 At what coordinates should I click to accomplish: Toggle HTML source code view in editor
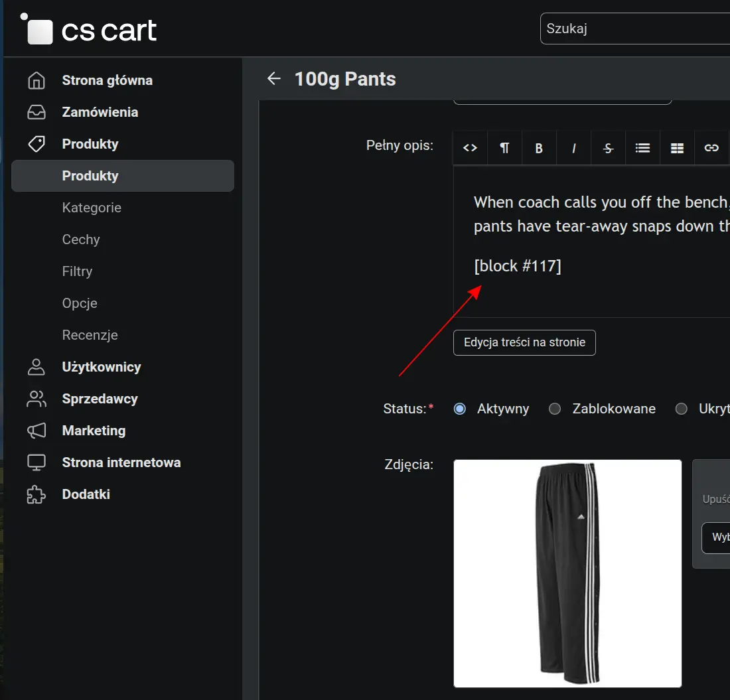[x=470, y=148]
